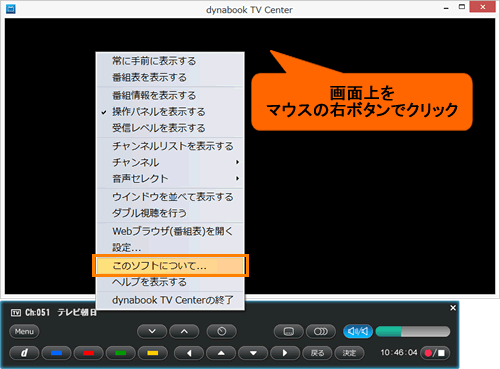
Task: Choose dynabook TV Centerの終了 to exit
Action: click(170, 300)
